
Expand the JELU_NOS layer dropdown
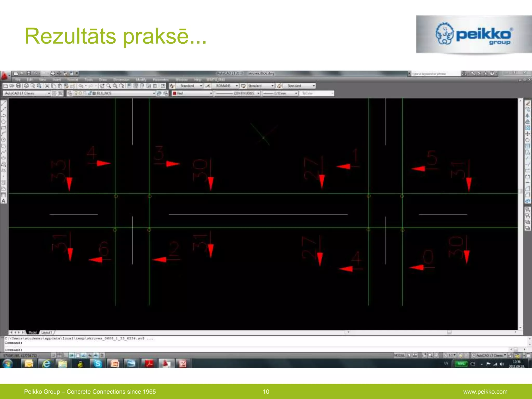[x=154, y=93]
